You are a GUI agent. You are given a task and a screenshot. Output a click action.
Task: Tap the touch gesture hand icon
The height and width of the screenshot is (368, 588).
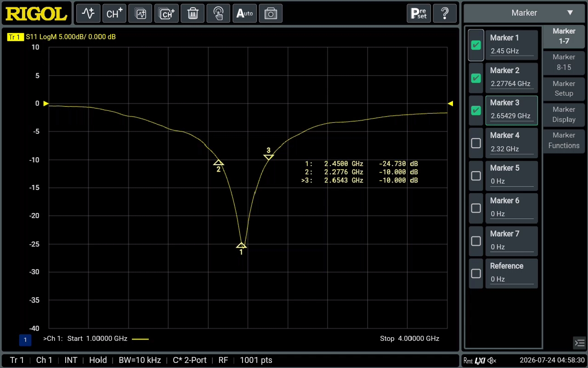[218, 13]
